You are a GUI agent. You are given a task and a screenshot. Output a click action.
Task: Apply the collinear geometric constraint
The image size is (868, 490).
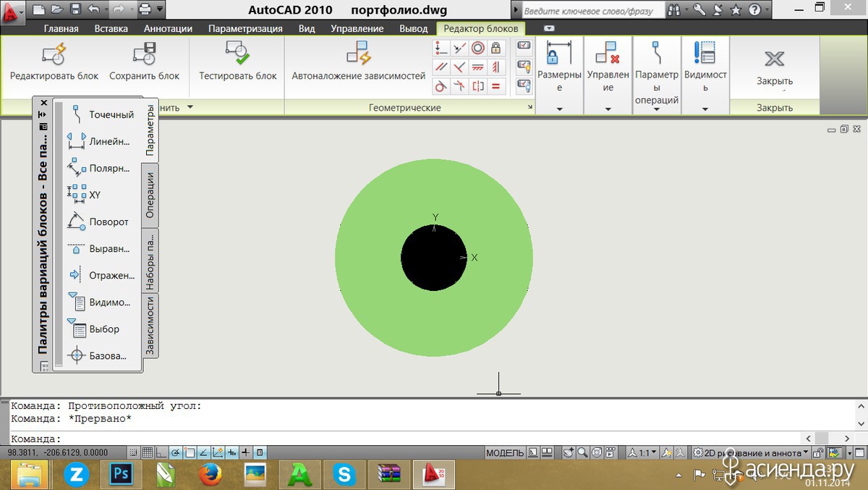[459, 48]
